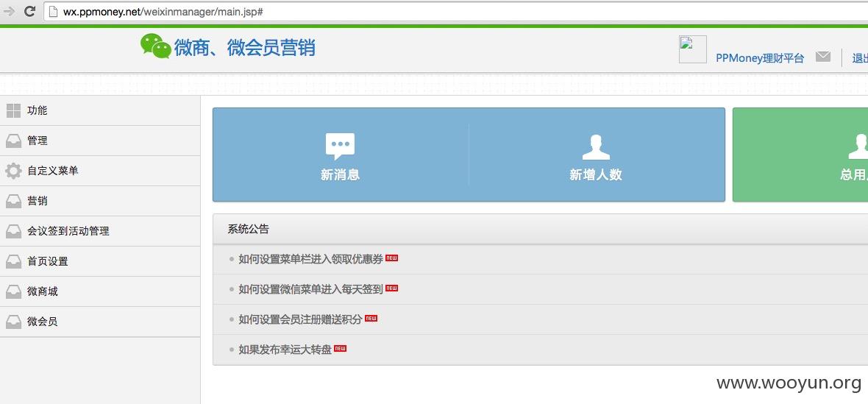The width and height of the screenshot is (868, 404).
Task: Click the green total users card
Action: (x=800, y=155)
